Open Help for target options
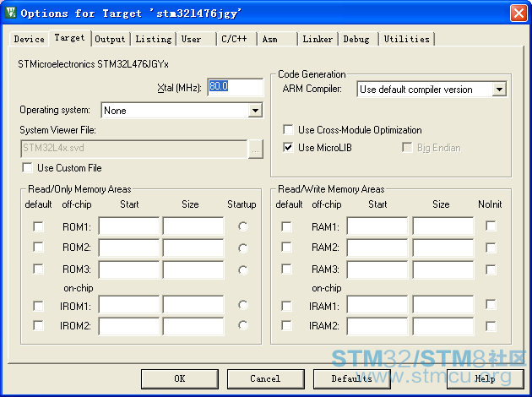The height and width of the screenshot is (397, 532). 486,378
